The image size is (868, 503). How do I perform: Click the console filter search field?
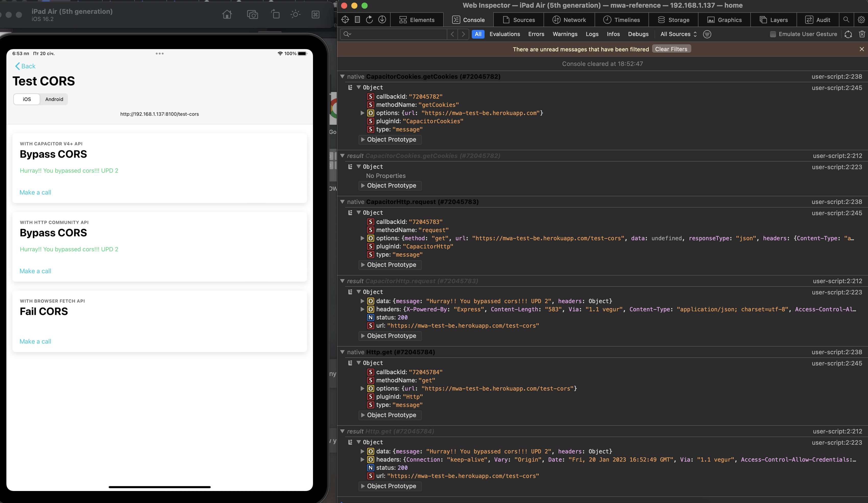(x=396, y=34)
